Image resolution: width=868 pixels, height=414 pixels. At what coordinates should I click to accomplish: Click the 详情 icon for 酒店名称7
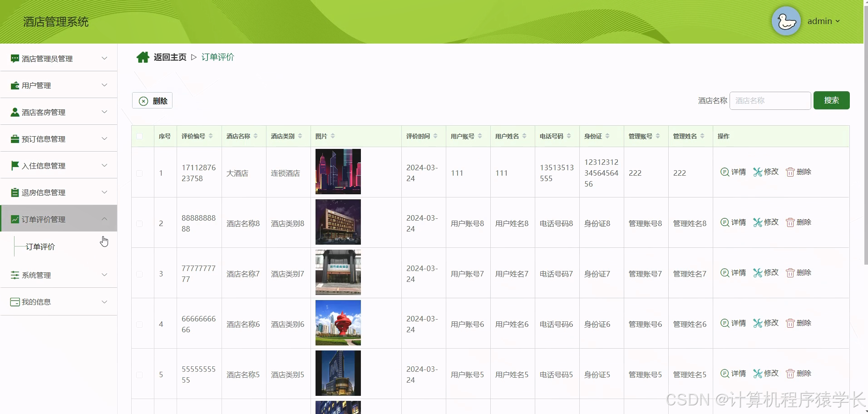[725, 273]
